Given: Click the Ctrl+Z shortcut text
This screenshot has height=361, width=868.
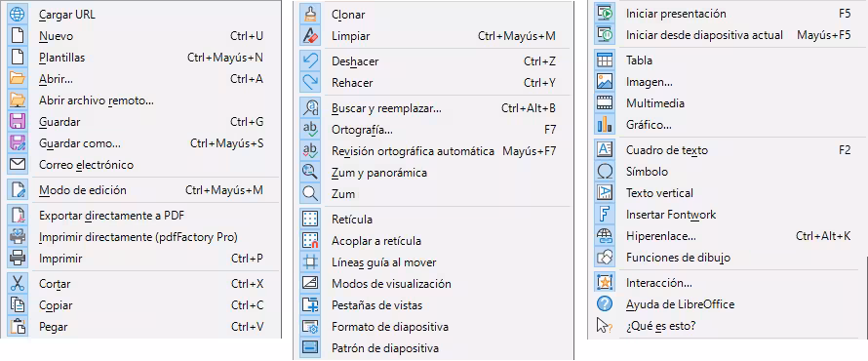Looking at the screenshot, I should (539, 60).
